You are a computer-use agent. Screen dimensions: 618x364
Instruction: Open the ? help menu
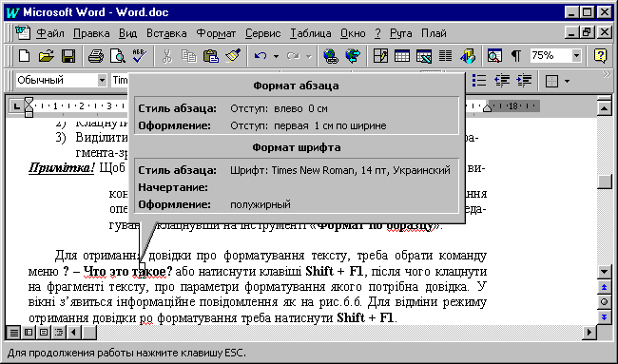tap(377, 33)
